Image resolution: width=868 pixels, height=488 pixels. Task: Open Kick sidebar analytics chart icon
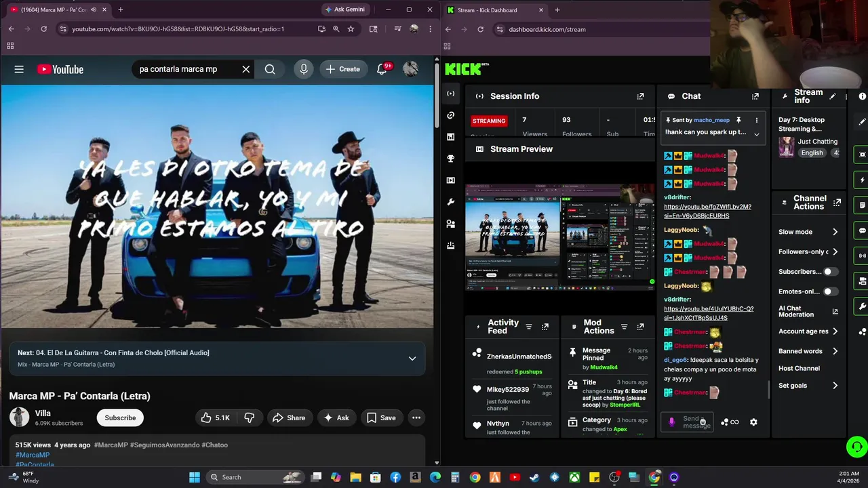451,137
